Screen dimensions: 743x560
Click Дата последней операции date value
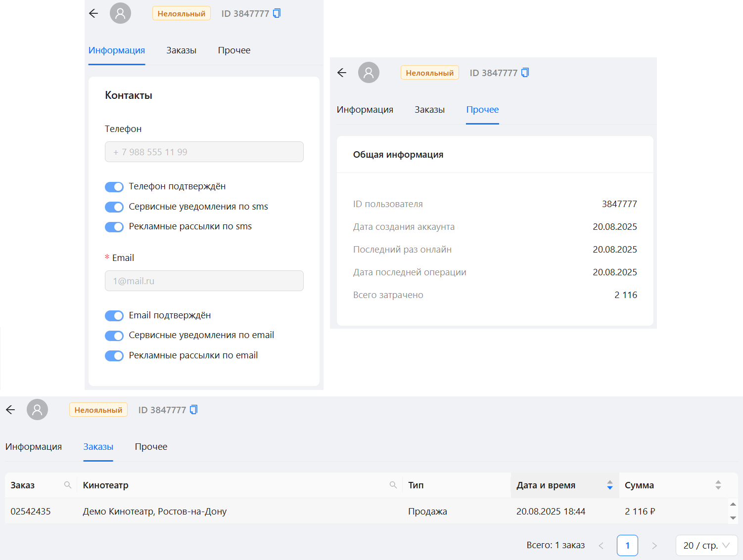pos(615,272)
